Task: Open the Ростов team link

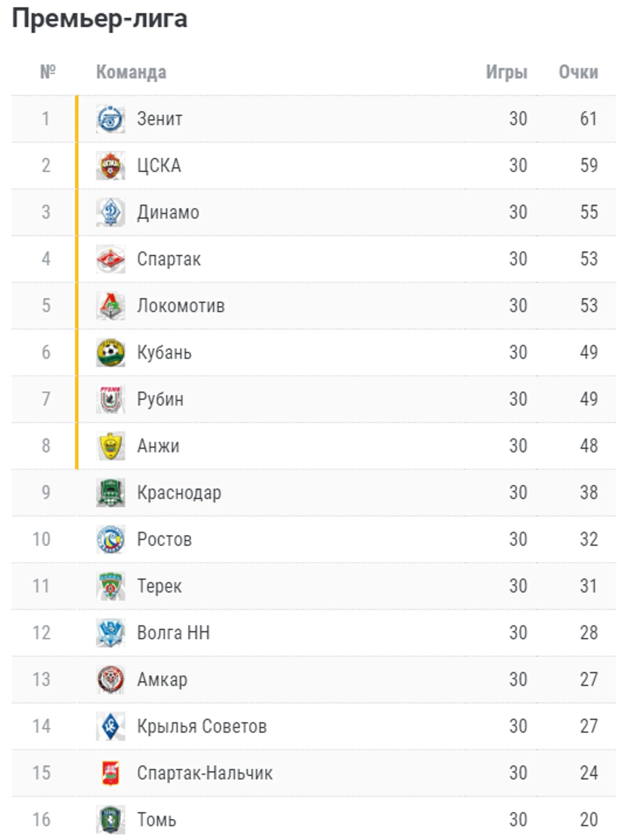Action: click(x=164, y=539)
